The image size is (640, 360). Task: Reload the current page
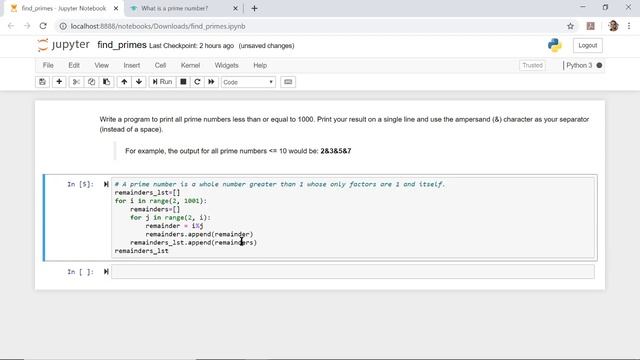tap(43, 26)
